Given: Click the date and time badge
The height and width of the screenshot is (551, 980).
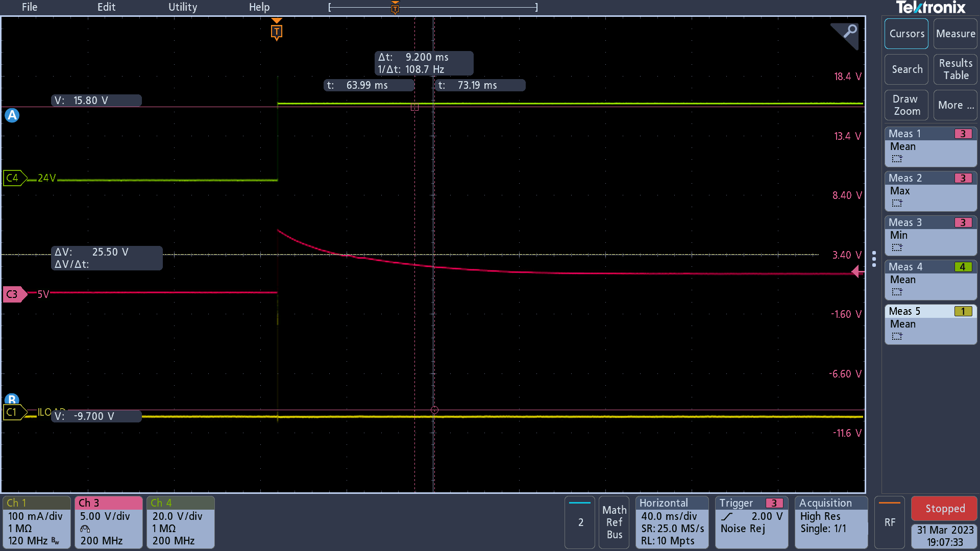Looking at the screenshot, I should [944, 536].
